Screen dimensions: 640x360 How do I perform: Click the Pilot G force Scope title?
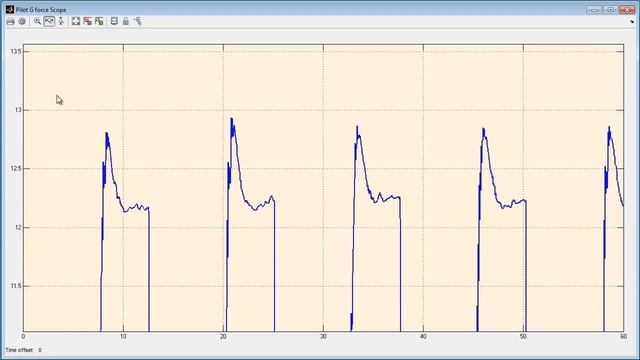41,9
